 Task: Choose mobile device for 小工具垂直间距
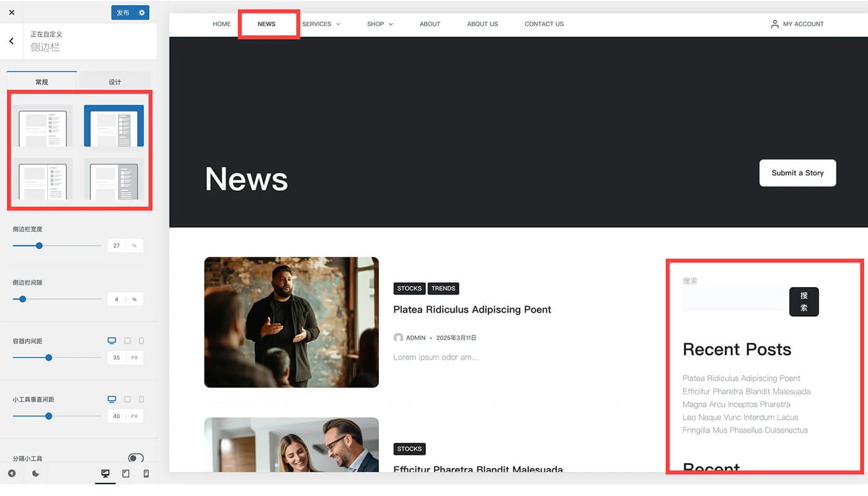(x=141, y=399)
